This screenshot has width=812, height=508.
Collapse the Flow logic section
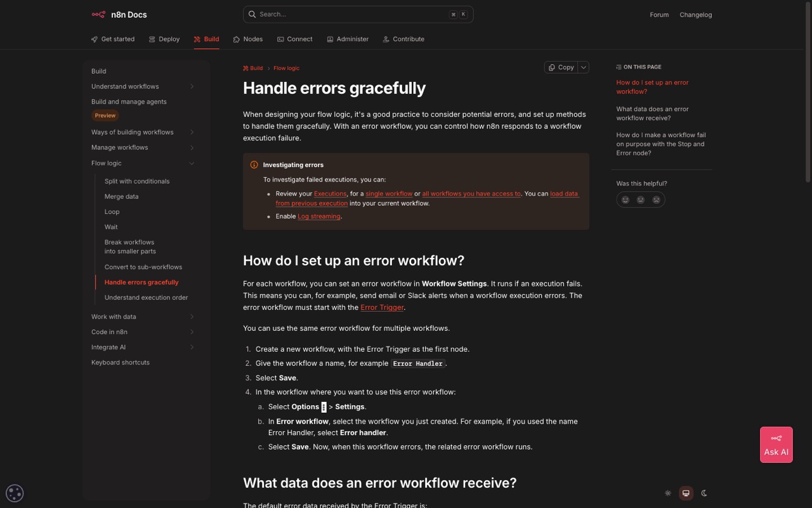(192, 163)
